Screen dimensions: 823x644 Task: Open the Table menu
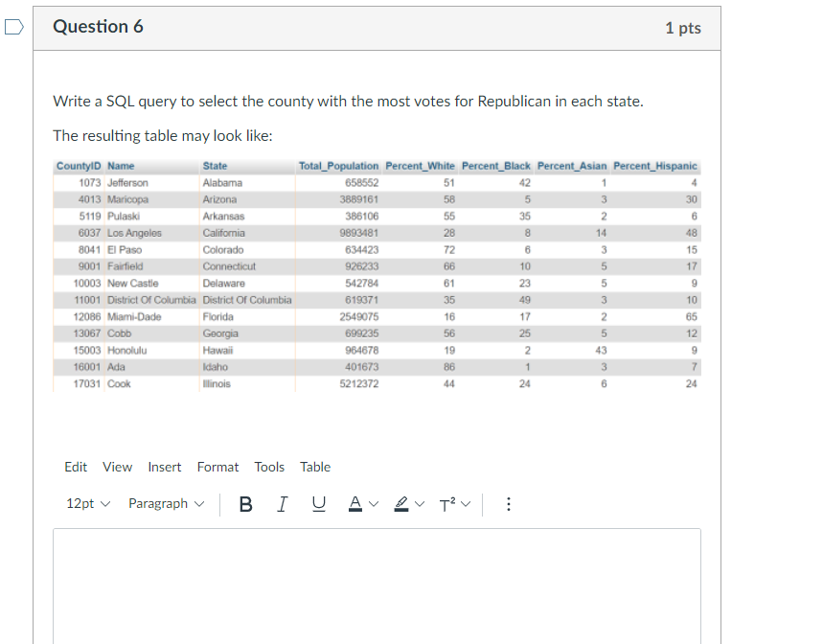[315, 467]
